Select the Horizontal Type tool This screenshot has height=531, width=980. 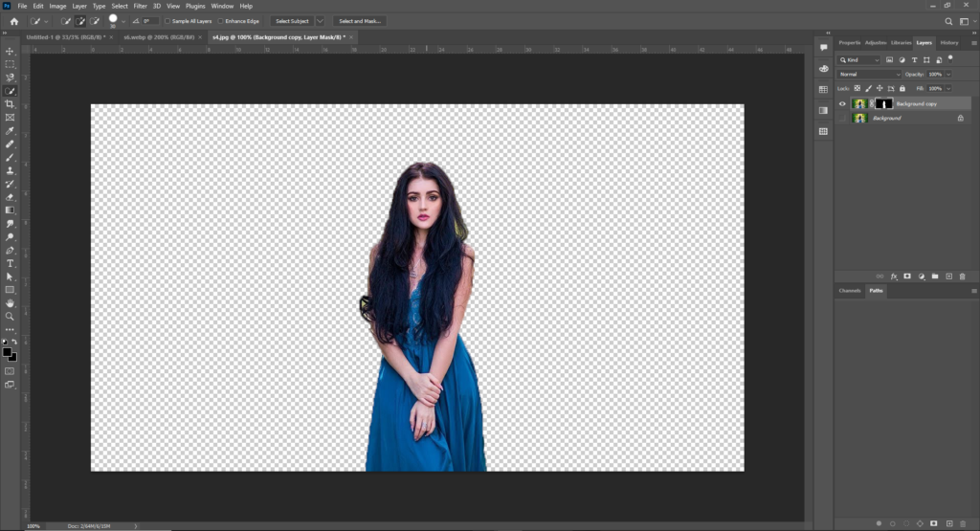tap(11, 263)
